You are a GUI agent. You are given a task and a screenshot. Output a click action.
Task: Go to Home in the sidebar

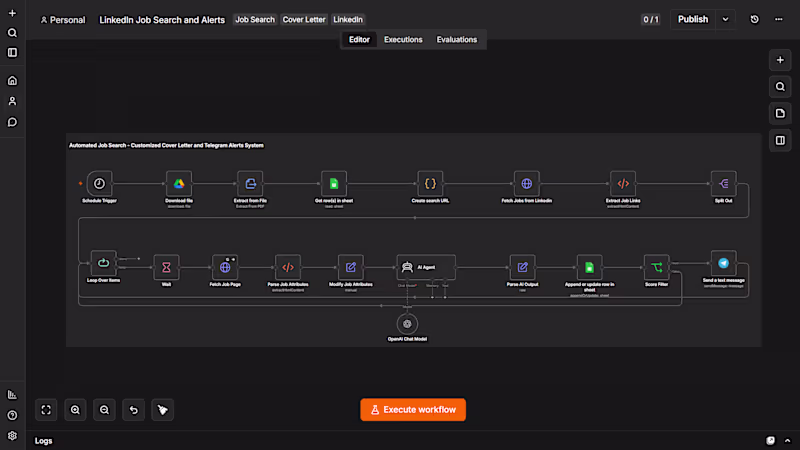pos(12,81)
